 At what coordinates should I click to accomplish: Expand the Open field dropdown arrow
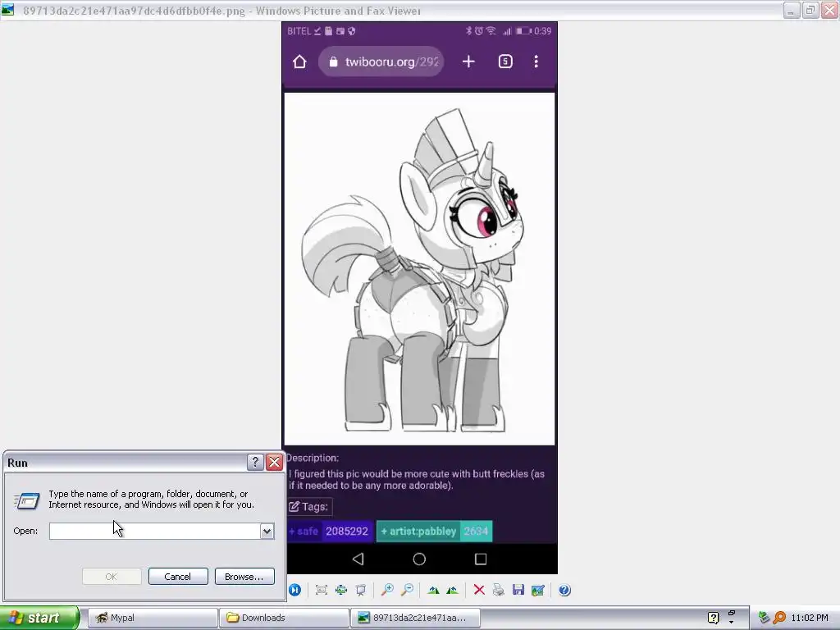pyautogui.click(x=267, y=531)
